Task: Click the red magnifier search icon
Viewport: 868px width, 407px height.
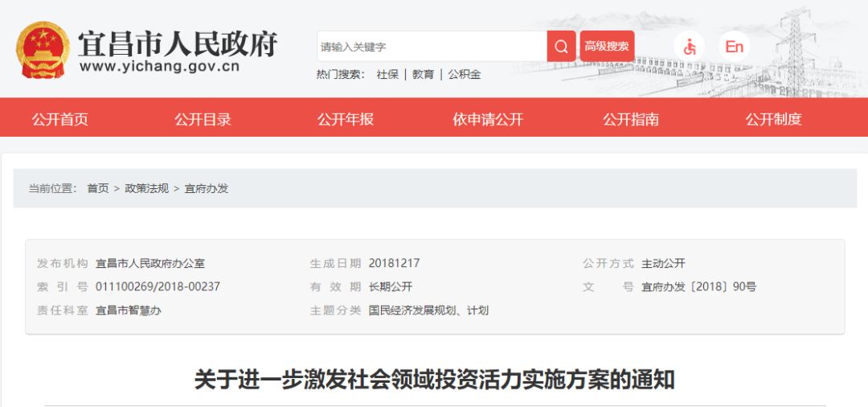Action: click(561, 47)
